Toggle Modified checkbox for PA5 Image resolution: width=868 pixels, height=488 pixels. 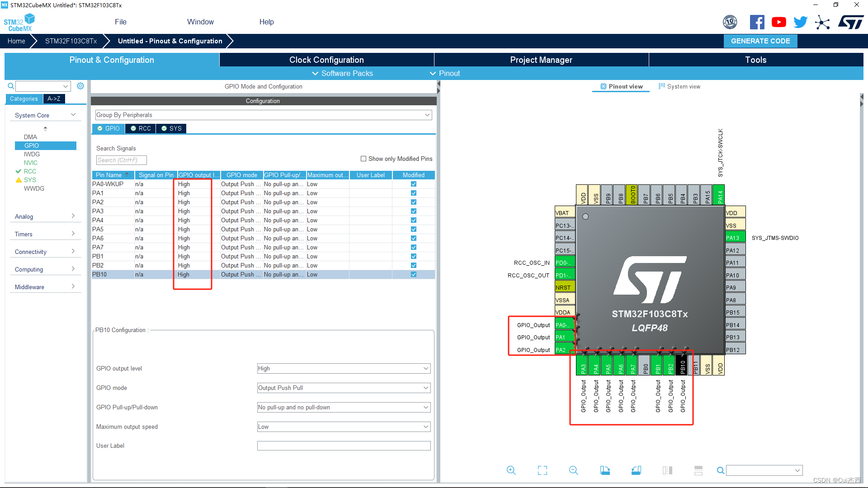[414, 229]
